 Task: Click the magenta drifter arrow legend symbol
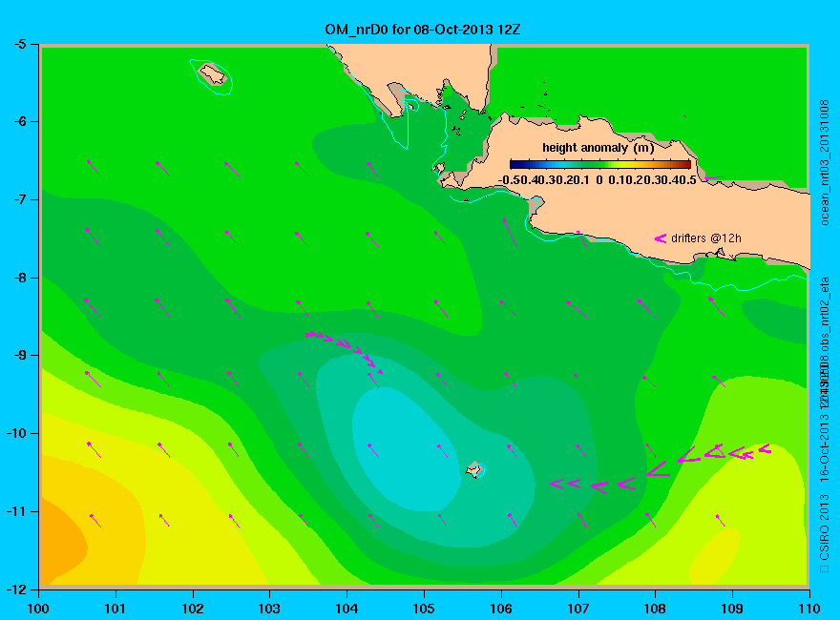tap(661, 238)
